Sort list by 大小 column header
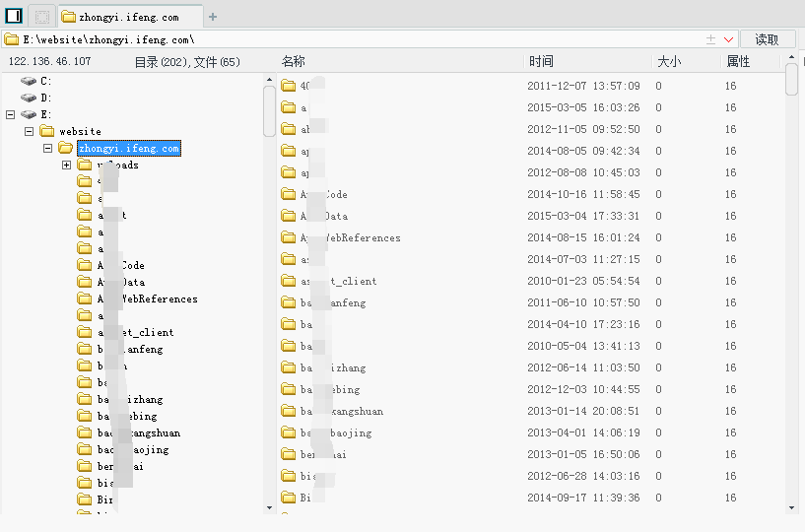This screenshot has width=805, height=532. click(669, 62)
